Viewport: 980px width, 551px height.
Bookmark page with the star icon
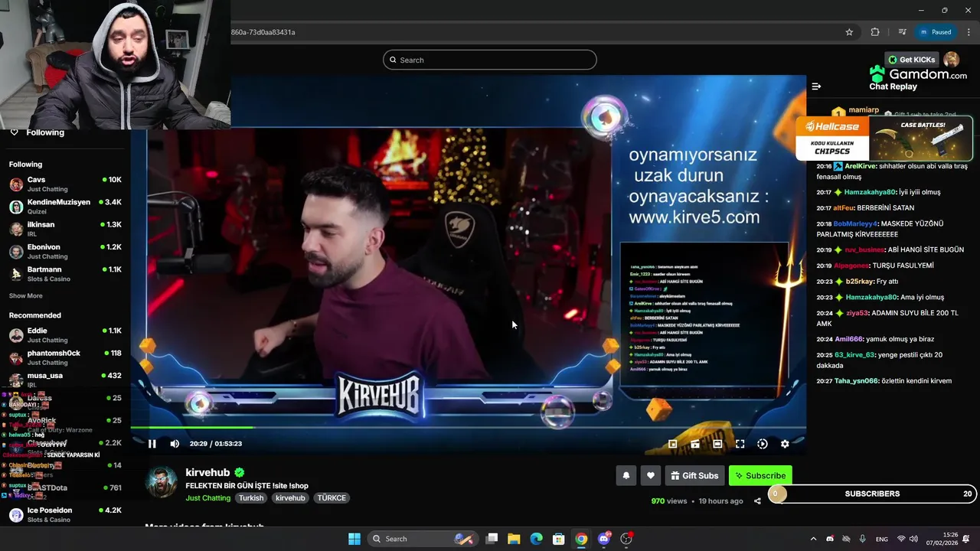pyautogui.click(x=849, y=32)
